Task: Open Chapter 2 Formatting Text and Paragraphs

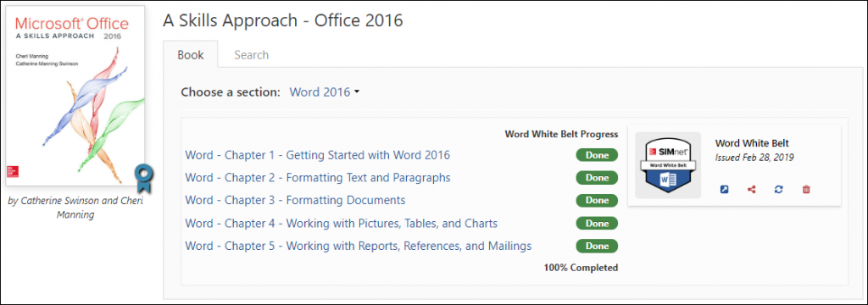Action: (x=317, y=178)
